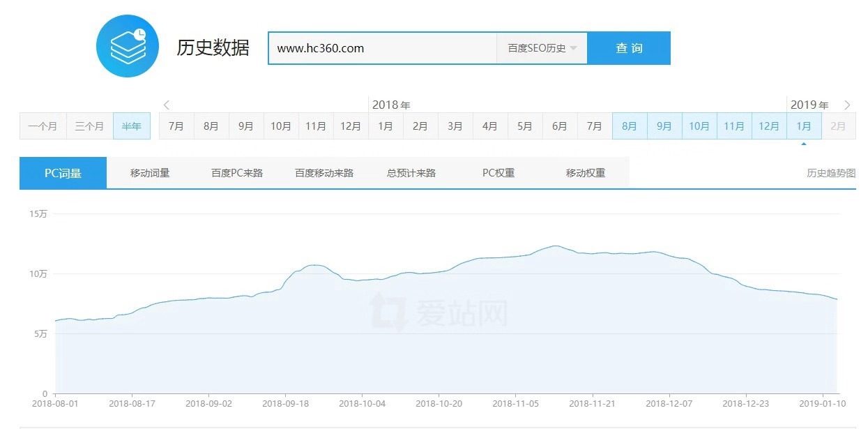Select the highlighted 1月 month tab
Screen dimensions: 868x429
pyautogui.click(x=805, y=126)
